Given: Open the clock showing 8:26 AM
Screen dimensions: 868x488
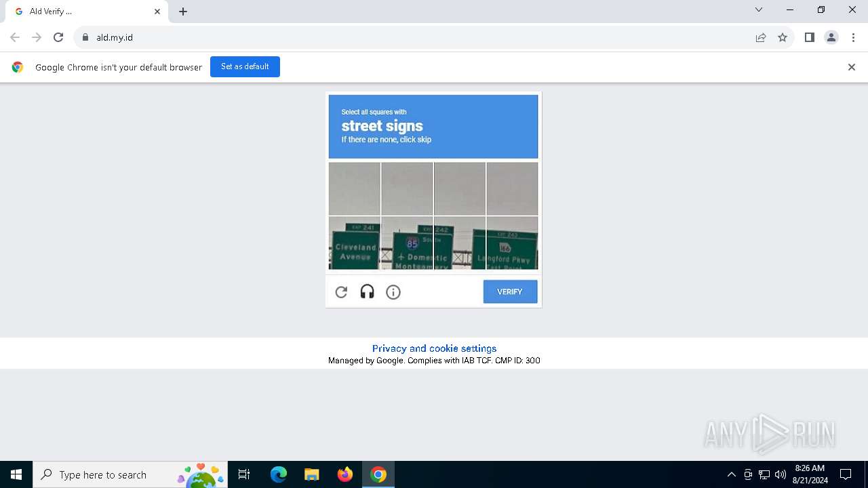Looking at the screenshot, I should click(810, 474).
